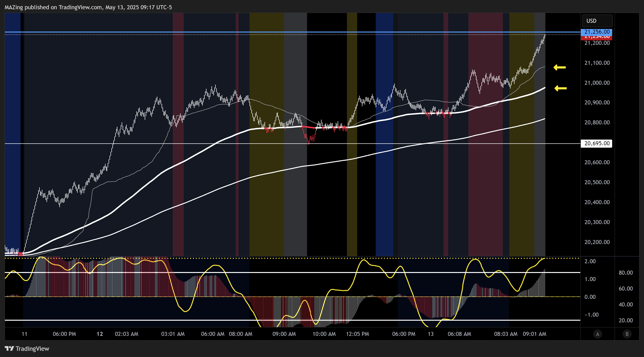Click the 20,600.00 price axis value
This screenshot has height=357, width=644.
coord(597,163)
